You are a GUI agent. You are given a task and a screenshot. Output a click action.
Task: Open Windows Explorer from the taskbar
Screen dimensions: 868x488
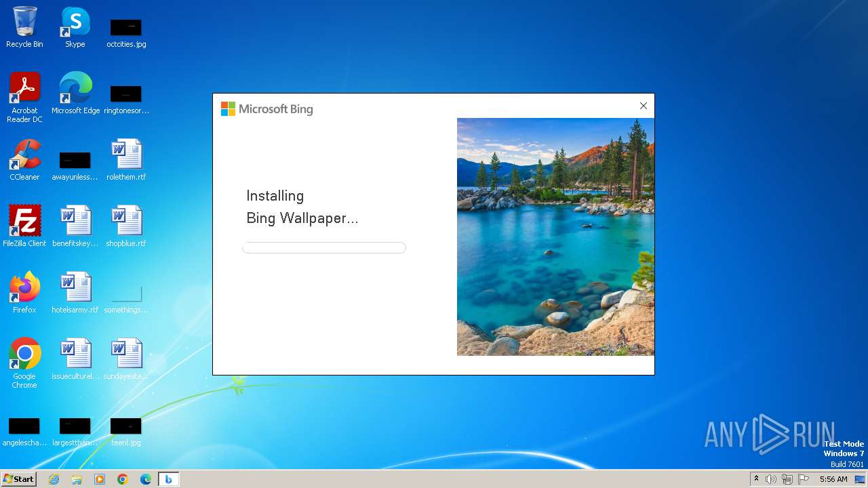[x=77, y=479]
